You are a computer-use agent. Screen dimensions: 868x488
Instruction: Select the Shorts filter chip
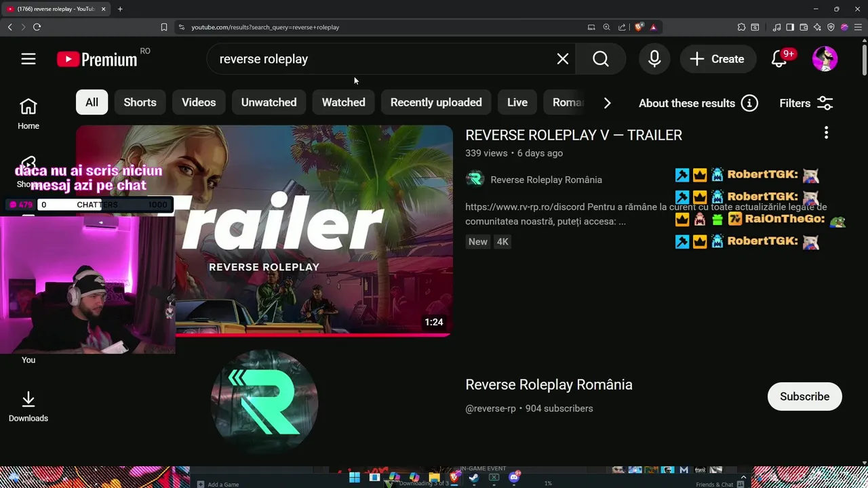coord(140,102)
